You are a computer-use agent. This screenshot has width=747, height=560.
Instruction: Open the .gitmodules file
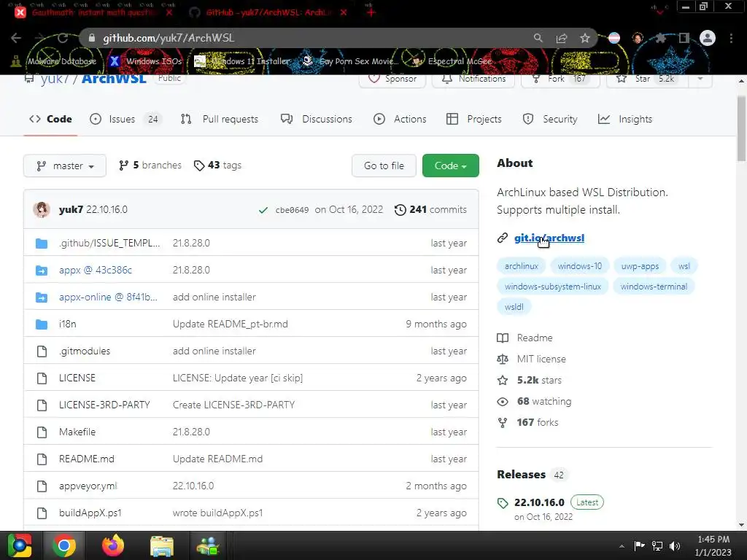(x=85, y=351)
